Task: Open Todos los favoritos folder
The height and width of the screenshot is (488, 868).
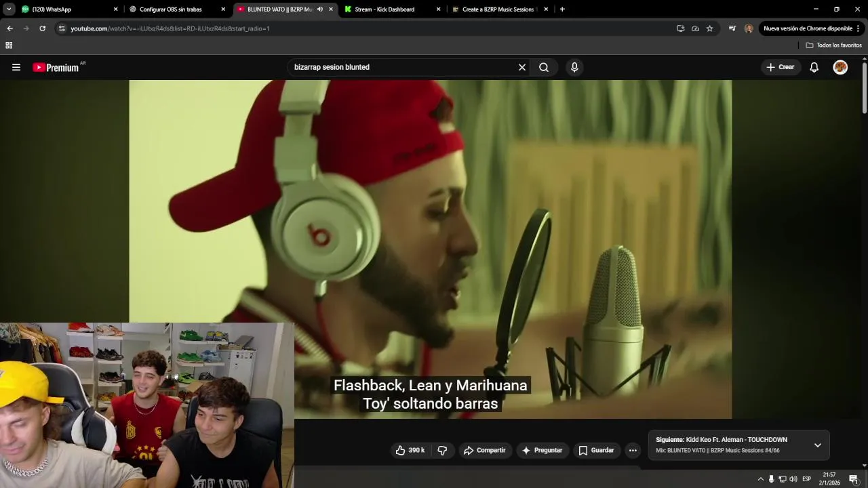Action: 833,45
